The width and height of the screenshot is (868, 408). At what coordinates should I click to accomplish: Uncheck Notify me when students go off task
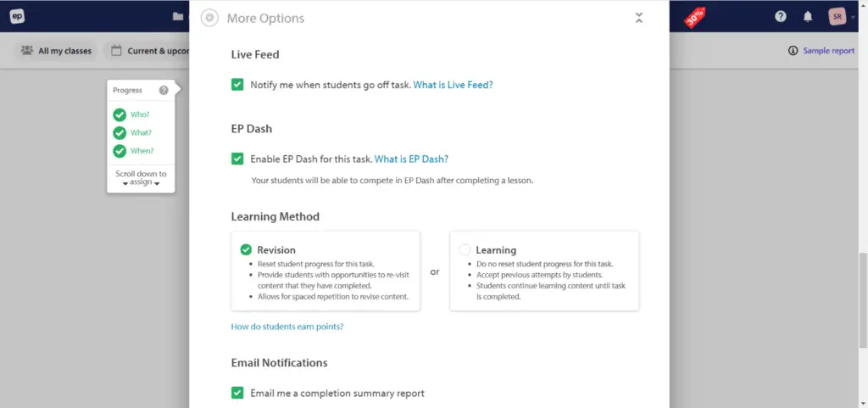point(237,85)
